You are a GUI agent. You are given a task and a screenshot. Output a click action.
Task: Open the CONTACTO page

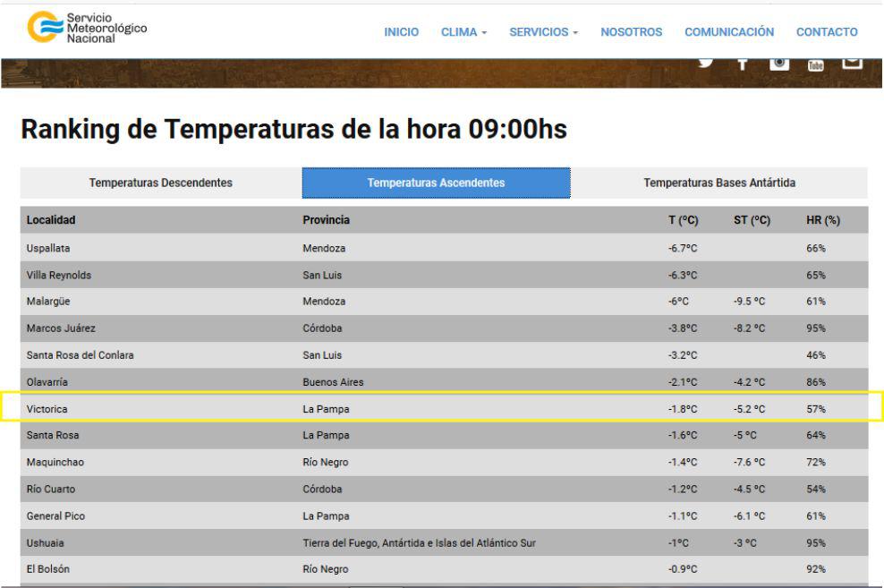[827, 32]
